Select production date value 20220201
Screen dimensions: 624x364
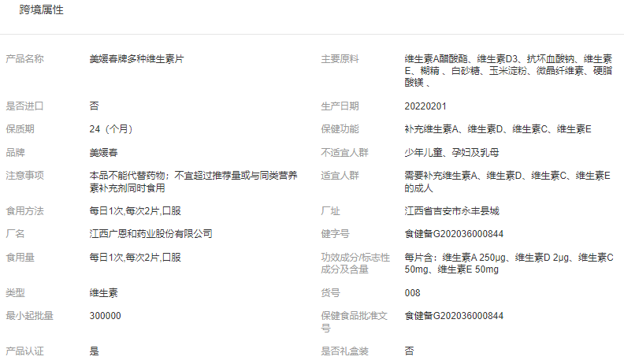pyautogui.click(x=425, y=106)
